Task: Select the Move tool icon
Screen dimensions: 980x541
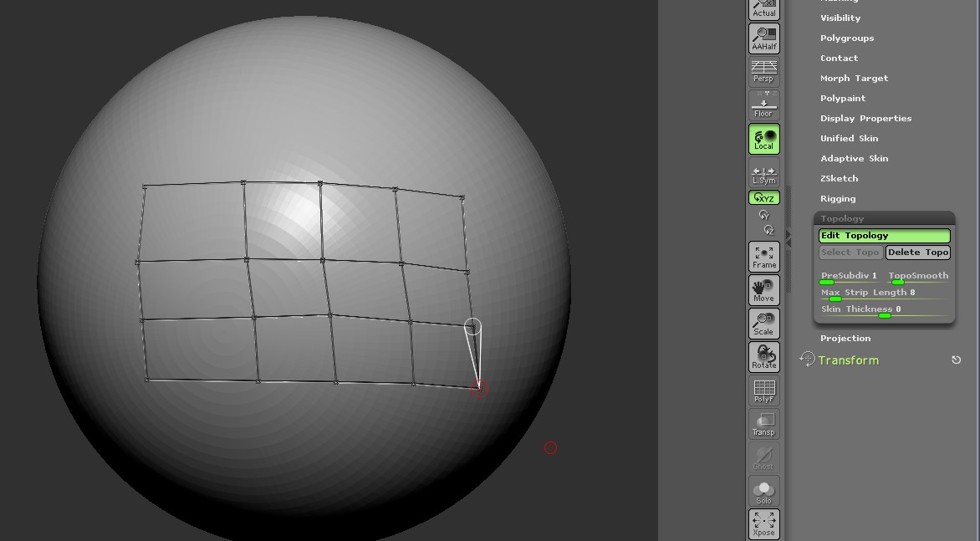Action: click(763, 290)
